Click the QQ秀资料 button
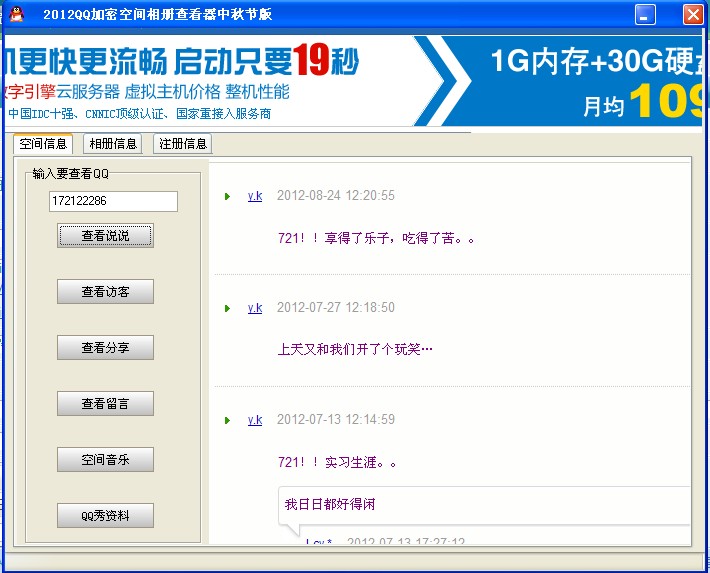The width and height of the screenshot is (710, 573). coord(105,516)
